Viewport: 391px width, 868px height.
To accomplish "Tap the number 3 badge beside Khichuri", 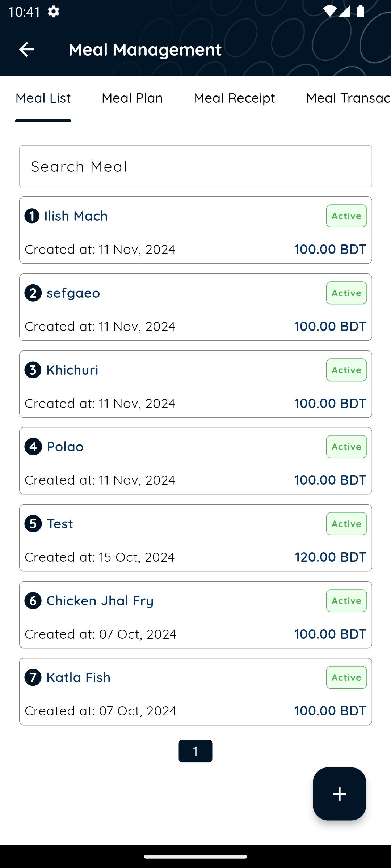I will pyautogui.click(x=33, y=370).
